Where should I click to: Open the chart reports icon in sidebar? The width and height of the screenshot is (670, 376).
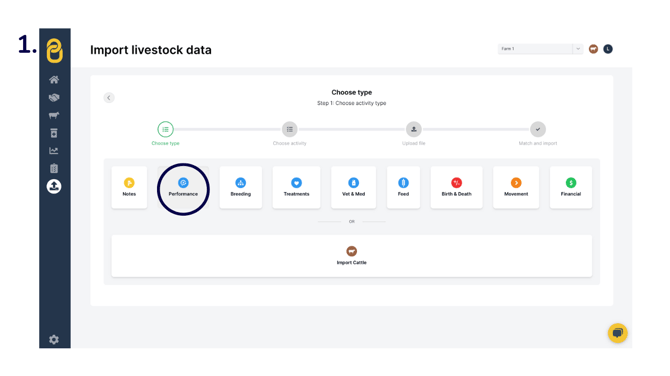[x=54, y=151]
